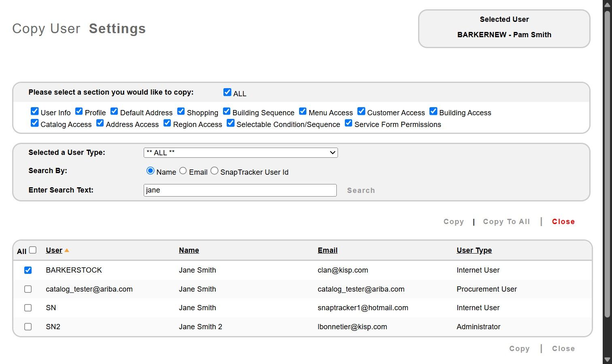Select the Email search radio button

pos(183,171)
